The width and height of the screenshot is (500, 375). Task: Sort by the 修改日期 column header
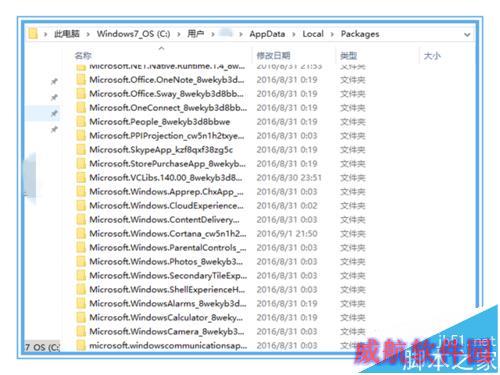coord(273,56)
